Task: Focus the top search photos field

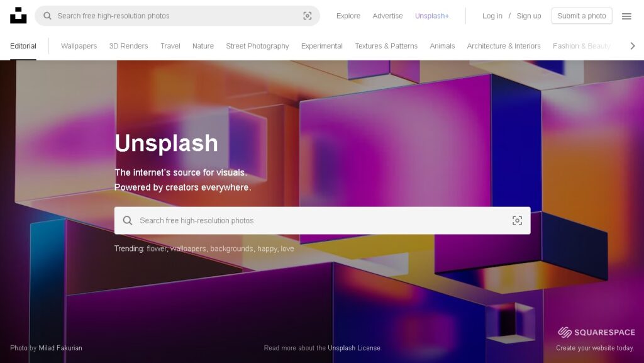Action: coord(177,16)
